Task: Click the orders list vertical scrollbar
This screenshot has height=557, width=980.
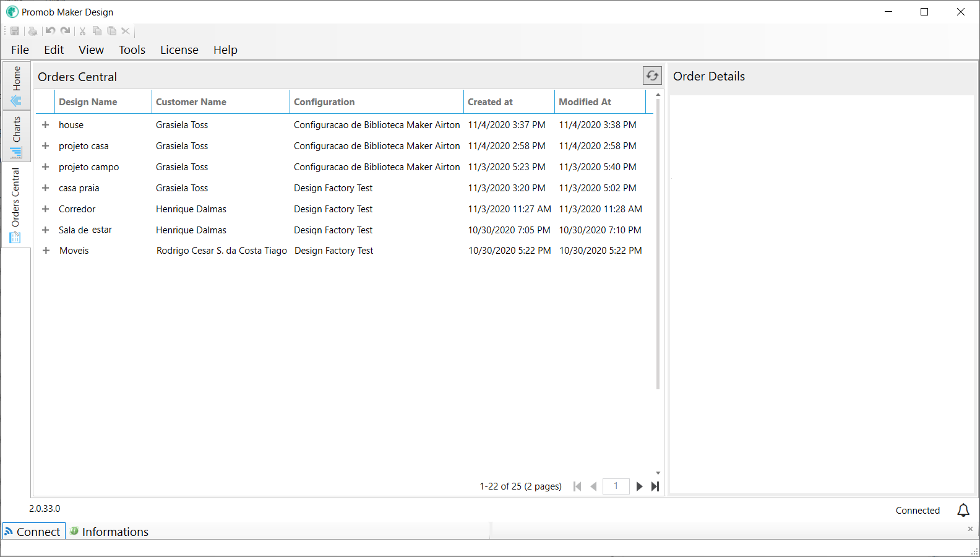Action: pos(658,244)
